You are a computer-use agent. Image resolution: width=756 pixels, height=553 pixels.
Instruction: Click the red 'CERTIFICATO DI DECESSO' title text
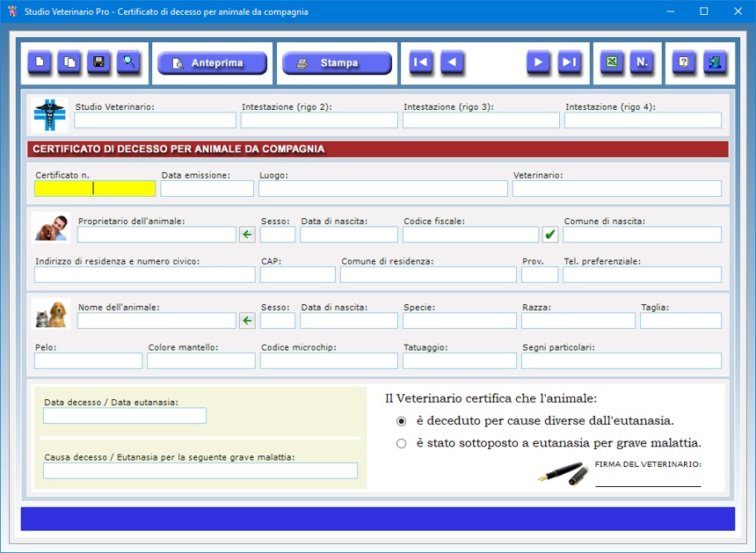[178, 149]
